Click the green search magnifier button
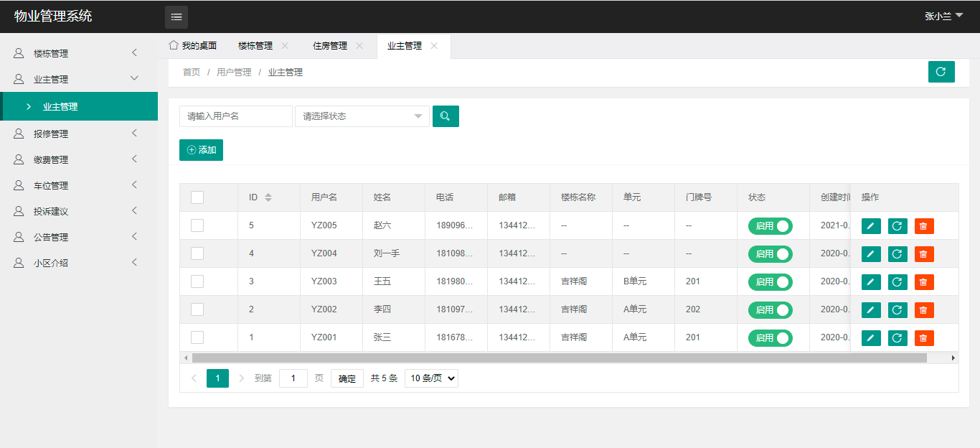This screenshot has width=980, height=448. [x=446, y=116]
